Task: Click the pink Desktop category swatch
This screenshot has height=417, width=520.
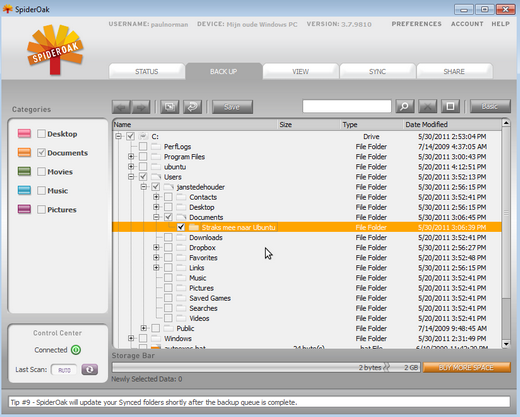Action: coord(24,134)
